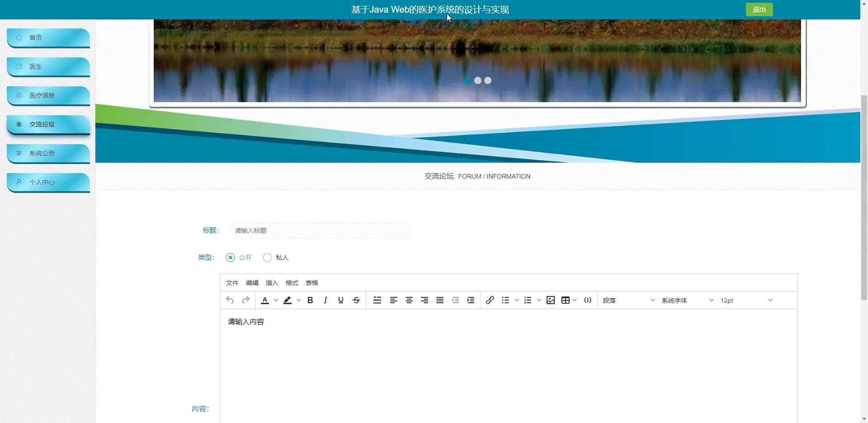Decrease indent in editor
This screenshot has width=868, height=423.
pyautogui.click(x=455, y=300)
